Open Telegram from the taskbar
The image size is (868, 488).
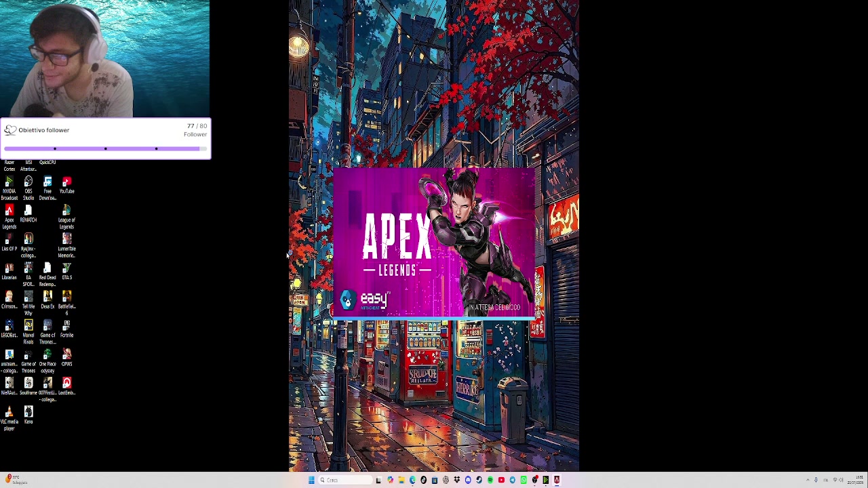coord(512,480)
